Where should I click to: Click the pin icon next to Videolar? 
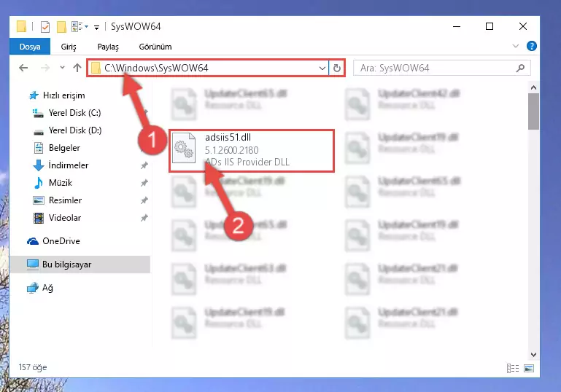pyautogui.click(x=144, y=218)
